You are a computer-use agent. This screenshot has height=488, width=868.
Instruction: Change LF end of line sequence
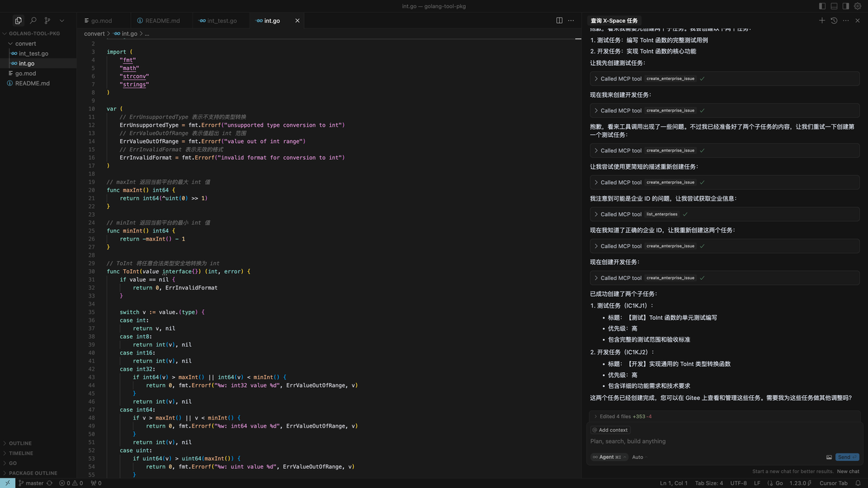[x=757, y=483]
